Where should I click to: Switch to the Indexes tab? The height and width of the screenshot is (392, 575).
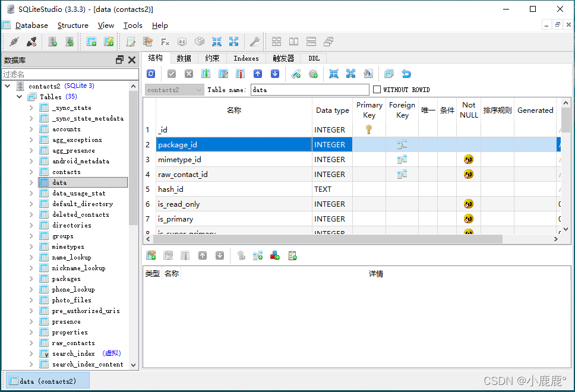tap(246, 58)
